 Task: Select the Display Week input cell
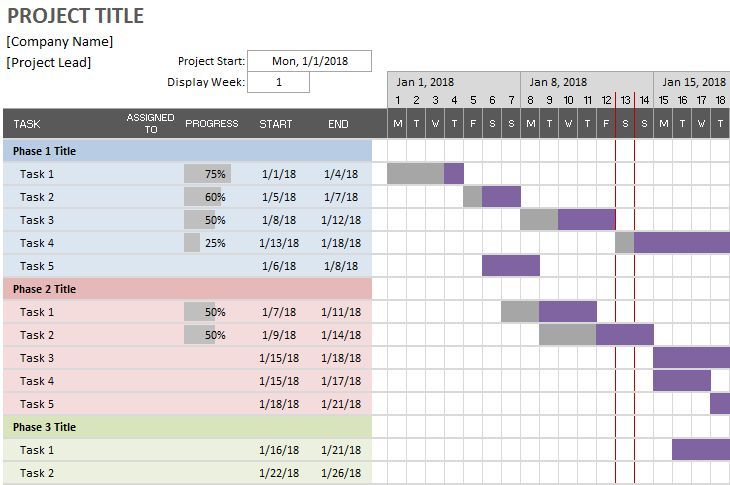point(278,82)
